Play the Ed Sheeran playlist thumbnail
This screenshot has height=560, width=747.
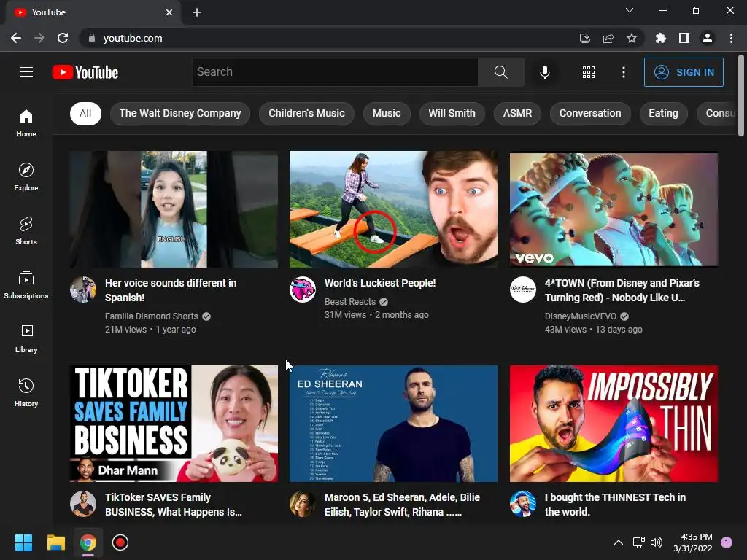[x=393, y=424]
